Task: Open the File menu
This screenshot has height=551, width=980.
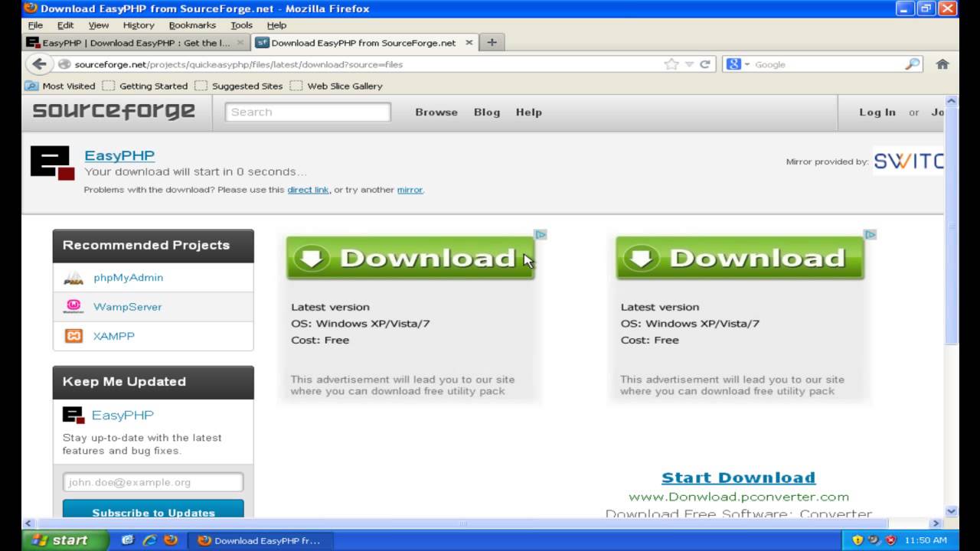Action: 35,25
